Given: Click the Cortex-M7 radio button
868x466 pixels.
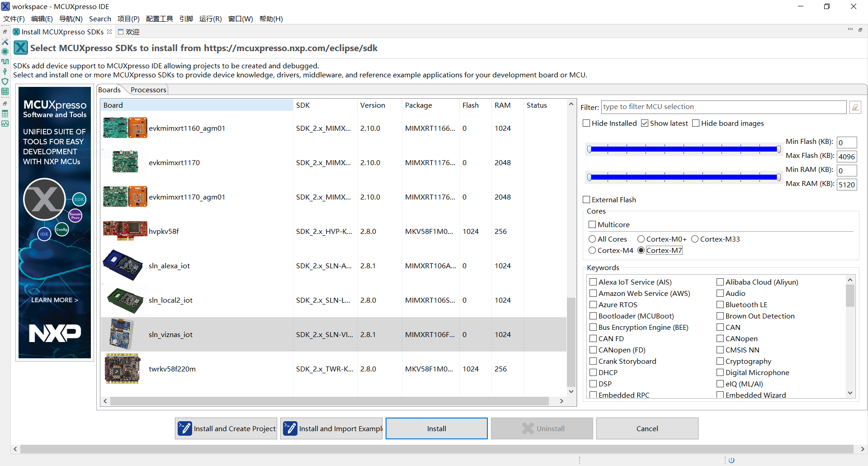Looking at the screenshot, I should click(x=641, y=250).
